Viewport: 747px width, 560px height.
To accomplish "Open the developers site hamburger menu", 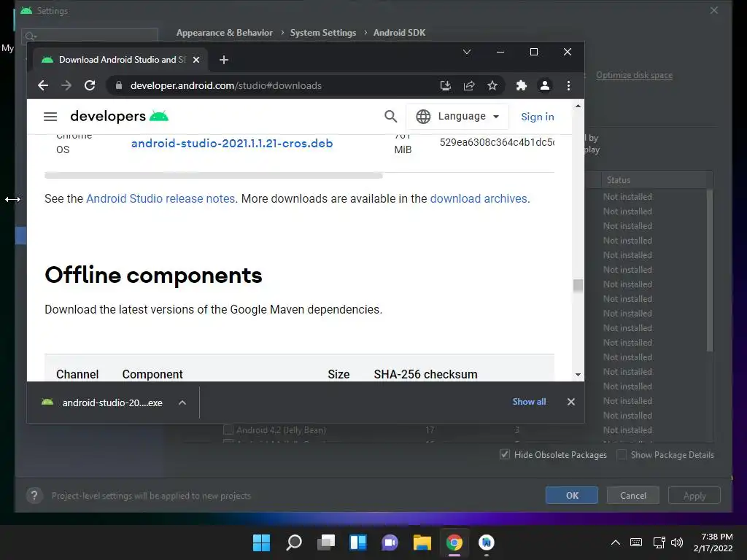I will tap(50, 117).
